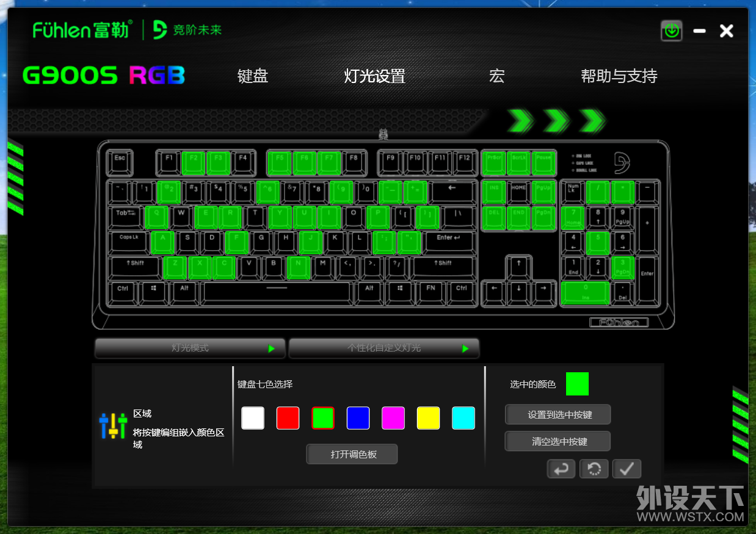Click 清空选中按键 button
Image resolution: width=756 pixels, height=534 pixels.
click(558, 441)
